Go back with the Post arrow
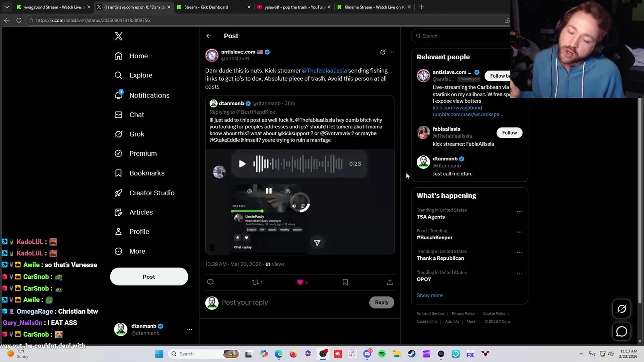This screenshot has width=644, height=362. point(209,36)
